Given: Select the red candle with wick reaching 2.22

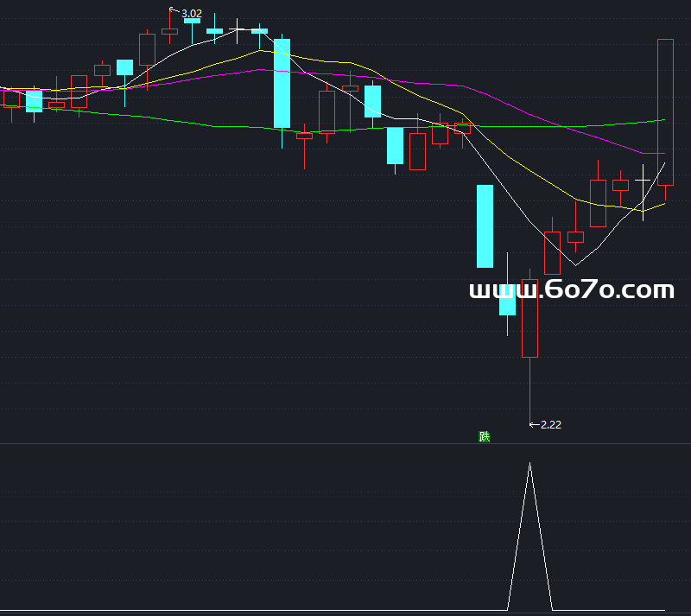Looking at the screenshot, I should point(529,318).
